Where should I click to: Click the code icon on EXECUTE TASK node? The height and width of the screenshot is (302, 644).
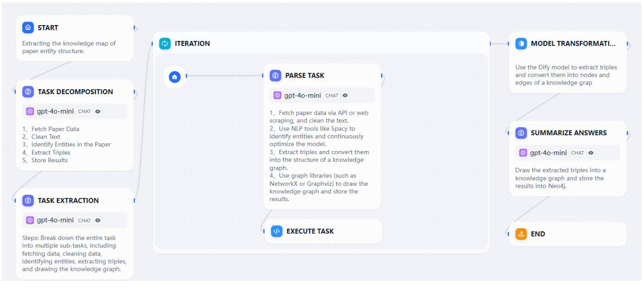tap(276, 231)
